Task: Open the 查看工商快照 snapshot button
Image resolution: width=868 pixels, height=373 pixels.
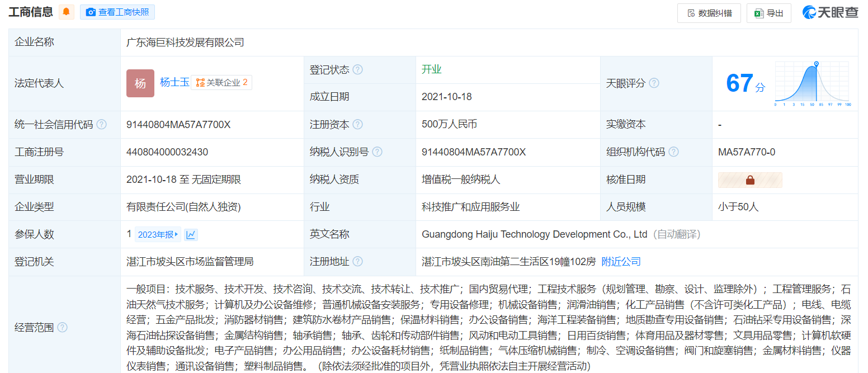Action: pyautogui.click(x=117, y=12)
